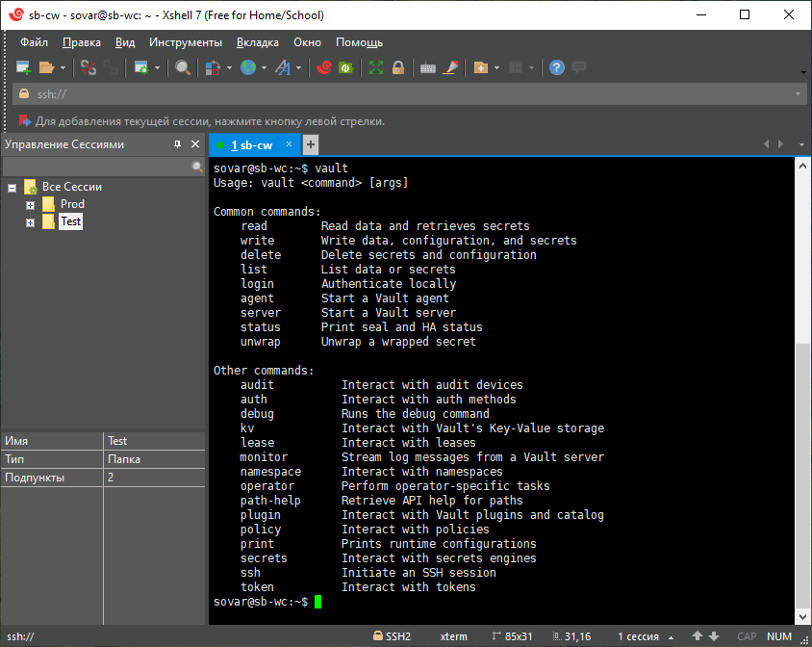Open the Вкладка menu
The image size is (812, 647).
(258, 42)
